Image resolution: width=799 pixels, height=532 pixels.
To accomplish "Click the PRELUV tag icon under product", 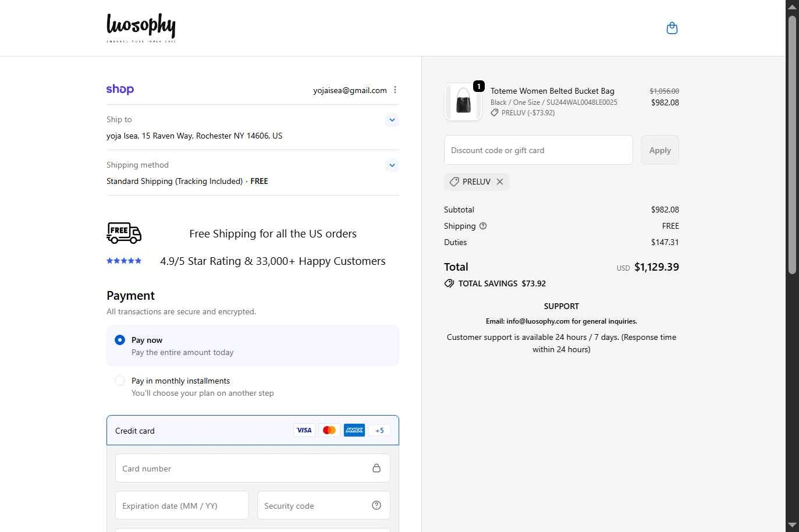I will pos(495,113).
